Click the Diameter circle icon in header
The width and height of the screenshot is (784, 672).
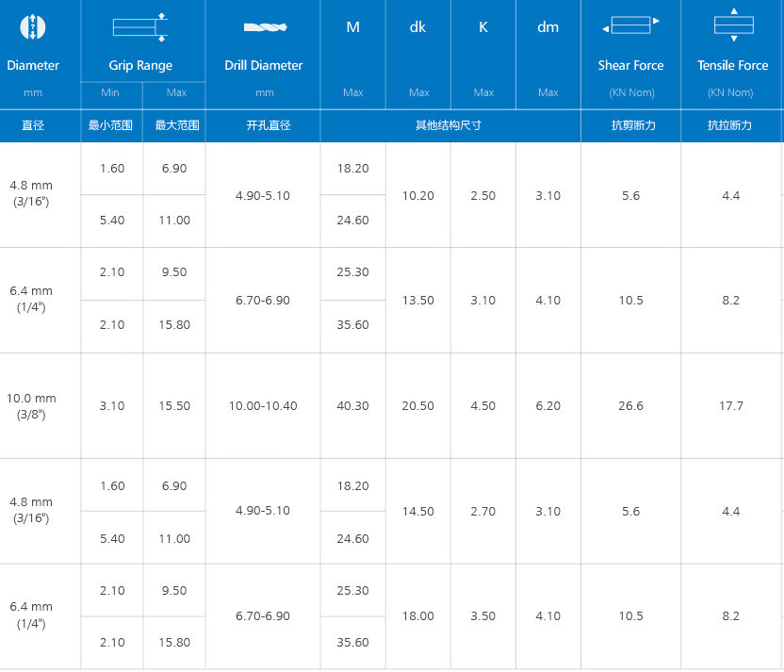33,27
